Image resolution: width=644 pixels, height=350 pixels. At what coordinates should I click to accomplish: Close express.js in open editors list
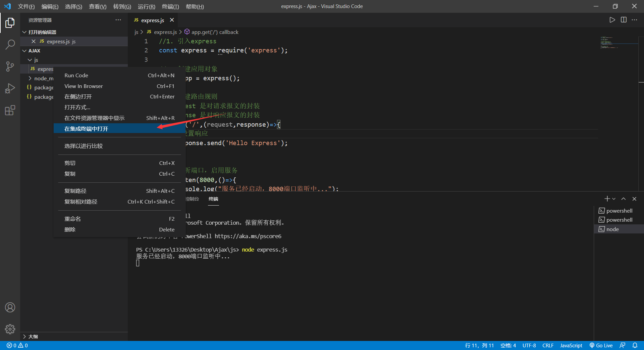[34, 41]
